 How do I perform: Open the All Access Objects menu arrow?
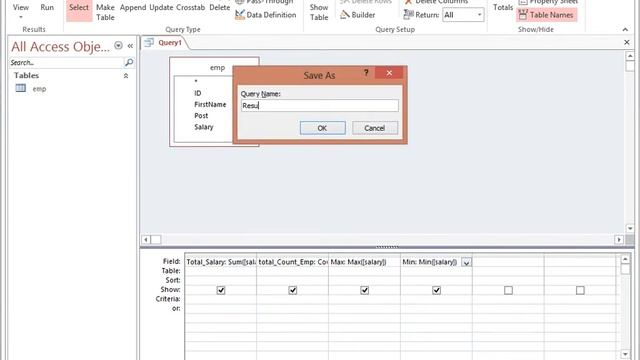[118, 46]
